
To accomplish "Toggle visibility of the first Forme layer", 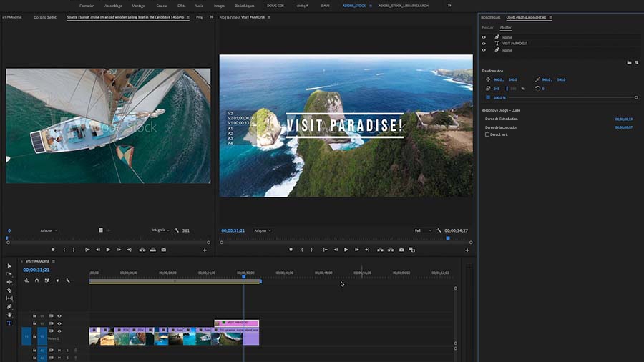I will (x=484, y=37).
